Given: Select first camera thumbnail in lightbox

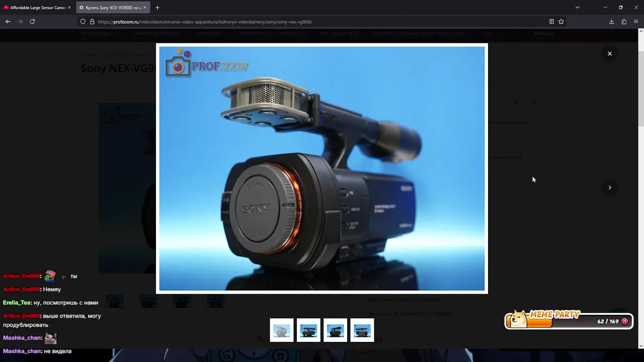Looking at the screenshot, I should [x=282, y=330].
